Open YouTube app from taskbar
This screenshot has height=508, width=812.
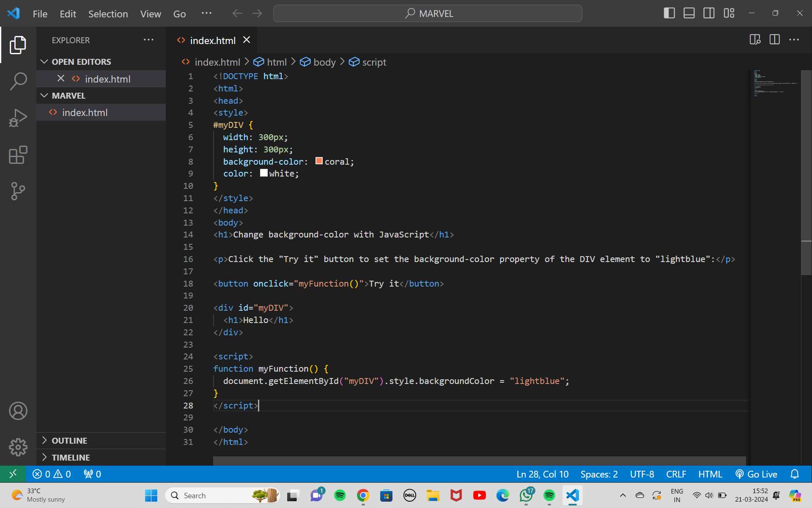click(x=479, y=495)
